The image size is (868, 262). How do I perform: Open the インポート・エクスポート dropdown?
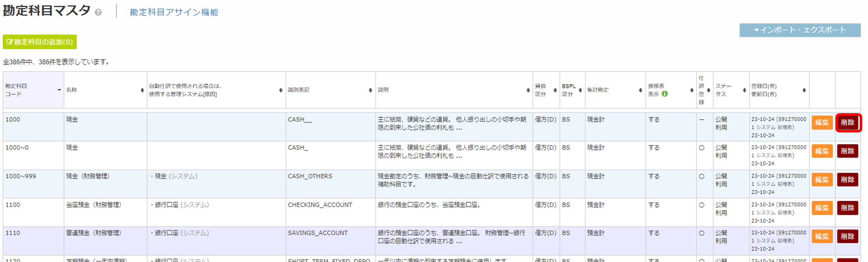click(800, 30)
